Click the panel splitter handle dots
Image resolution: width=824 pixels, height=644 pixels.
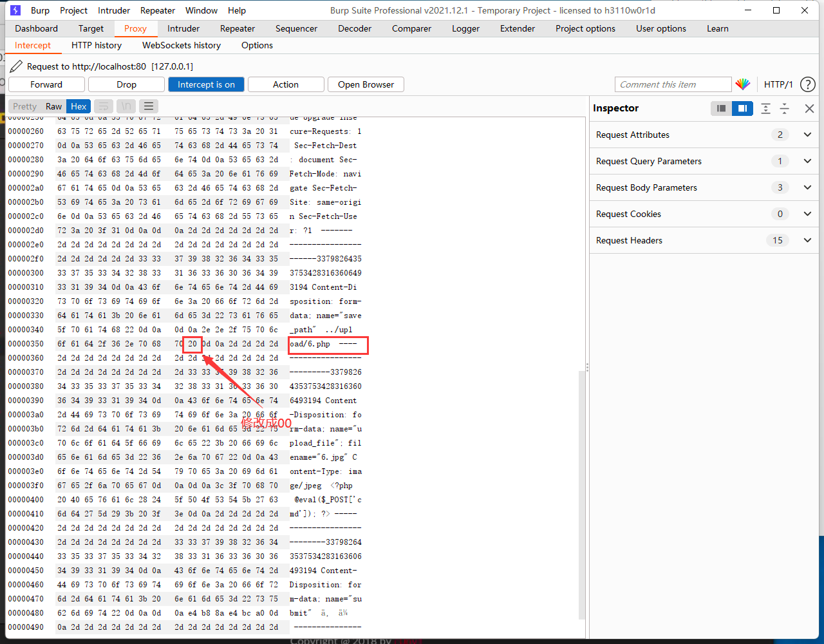tap(587, 367)
